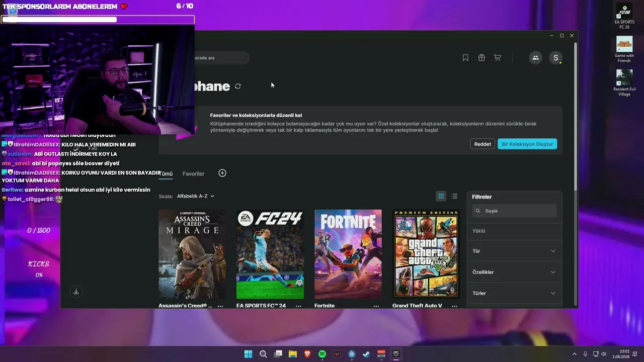The height and width of the screenshot is (362, 644).
Task: Expand the Tür filter section
Action: (514, 251)
